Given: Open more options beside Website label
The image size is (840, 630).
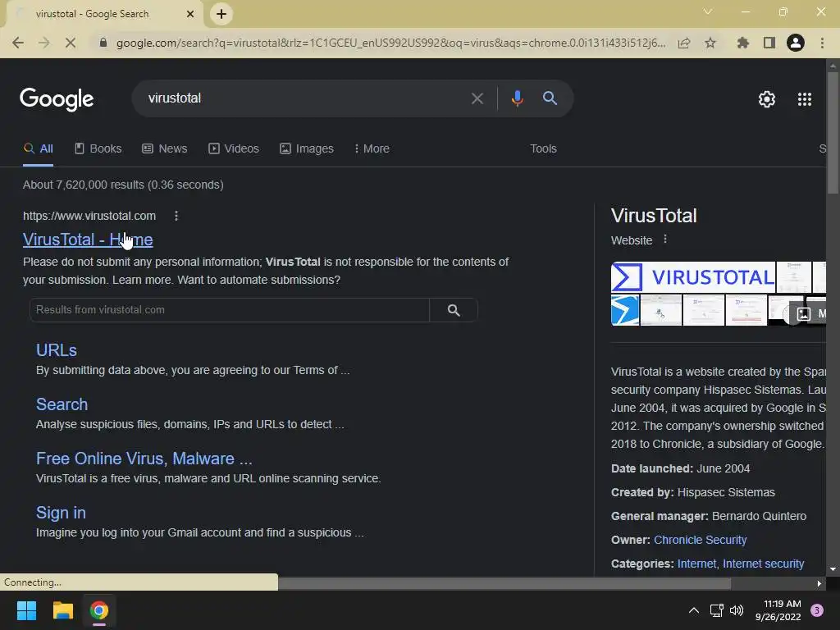Looking at the screenshot, I should 665,240.
